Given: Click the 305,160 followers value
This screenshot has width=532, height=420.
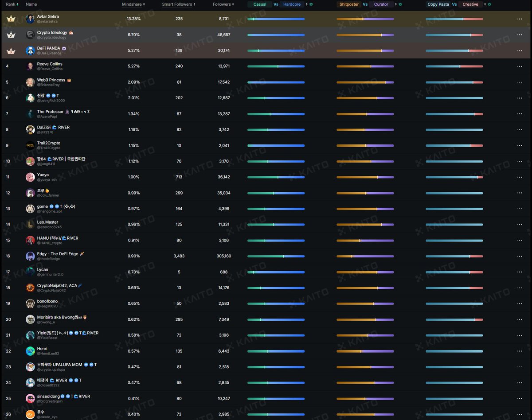Looking at the screenshot, I should click(224, 256).
